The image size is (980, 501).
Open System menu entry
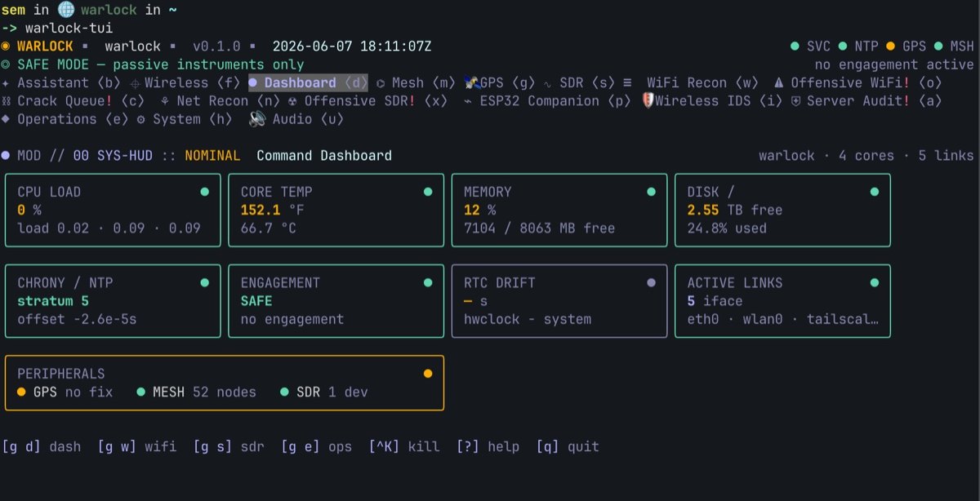tap(185, 118)
